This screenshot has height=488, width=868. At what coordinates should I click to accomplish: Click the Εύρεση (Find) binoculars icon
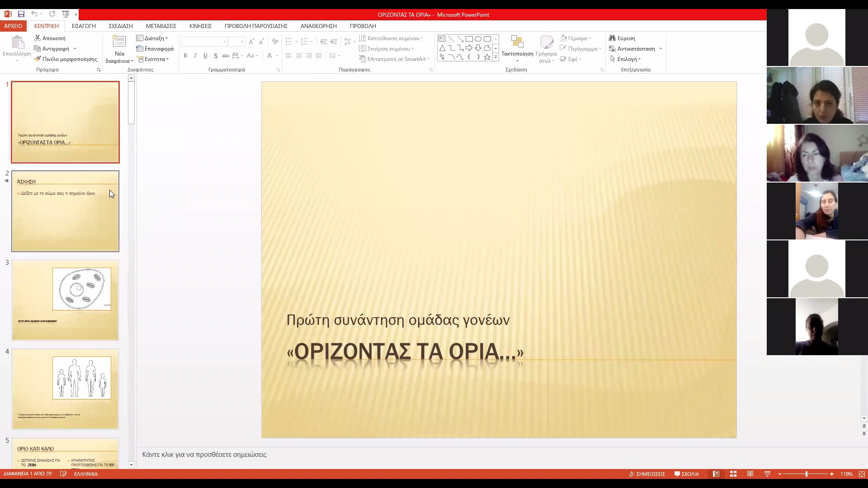pos(612,38)
